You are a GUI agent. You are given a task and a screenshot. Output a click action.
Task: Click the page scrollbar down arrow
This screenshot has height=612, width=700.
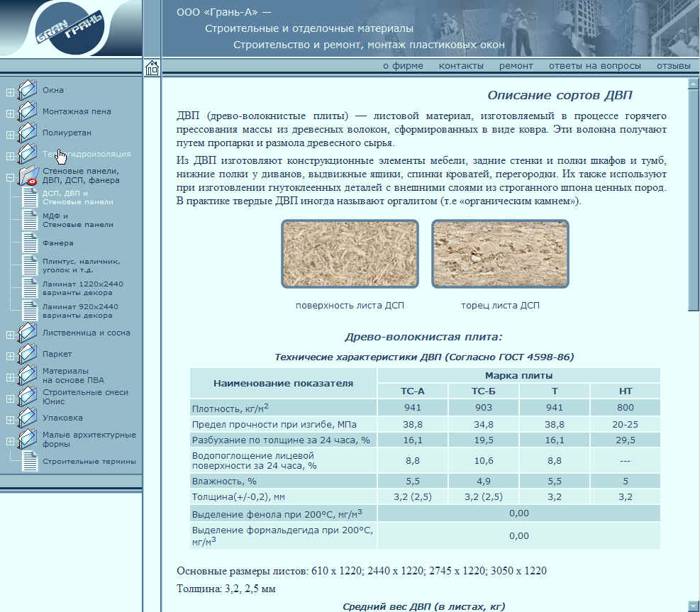pyautogui.click(x=693, y=605)
